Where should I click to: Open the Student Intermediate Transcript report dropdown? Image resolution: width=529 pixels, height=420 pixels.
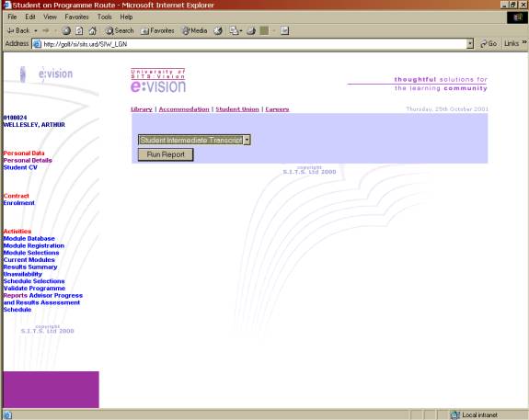(x=194, y=140)
